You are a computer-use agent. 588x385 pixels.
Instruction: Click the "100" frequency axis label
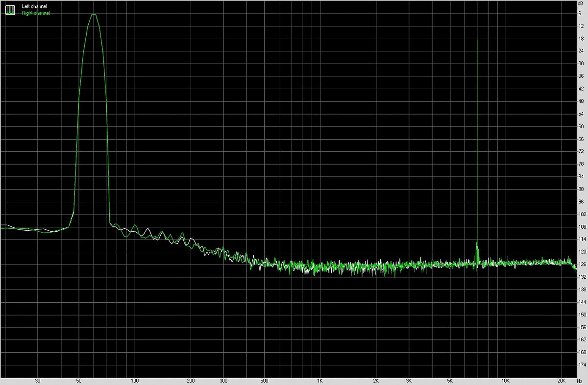[135, 381]
